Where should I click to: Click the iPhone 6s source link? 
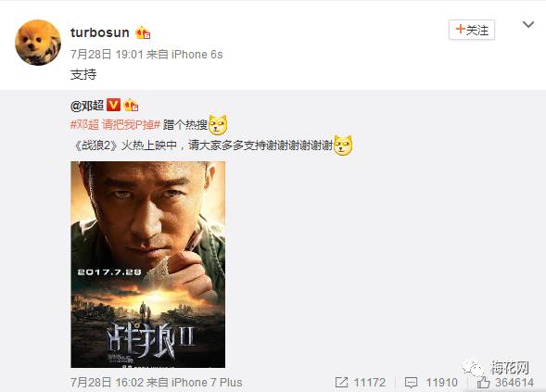point(197,55)
